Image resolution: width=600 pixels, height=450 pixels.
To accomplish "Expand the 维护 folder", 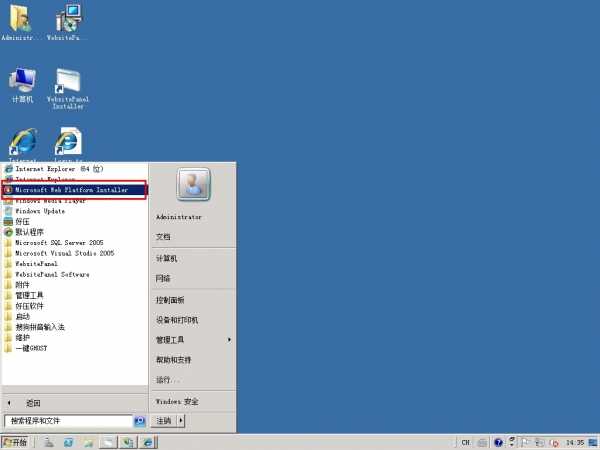I will coord(74,338).
